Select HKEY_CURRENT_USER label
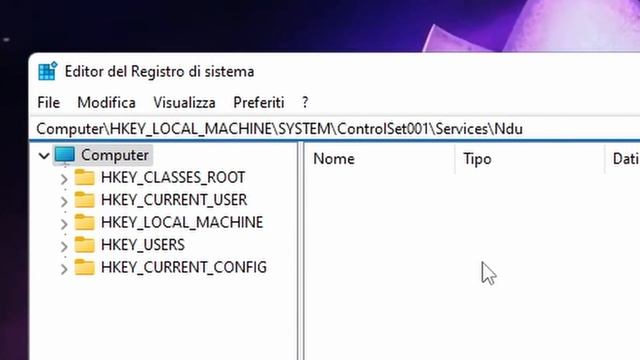The height and width of the screenshot is (360, 640). tap(174, 200)
